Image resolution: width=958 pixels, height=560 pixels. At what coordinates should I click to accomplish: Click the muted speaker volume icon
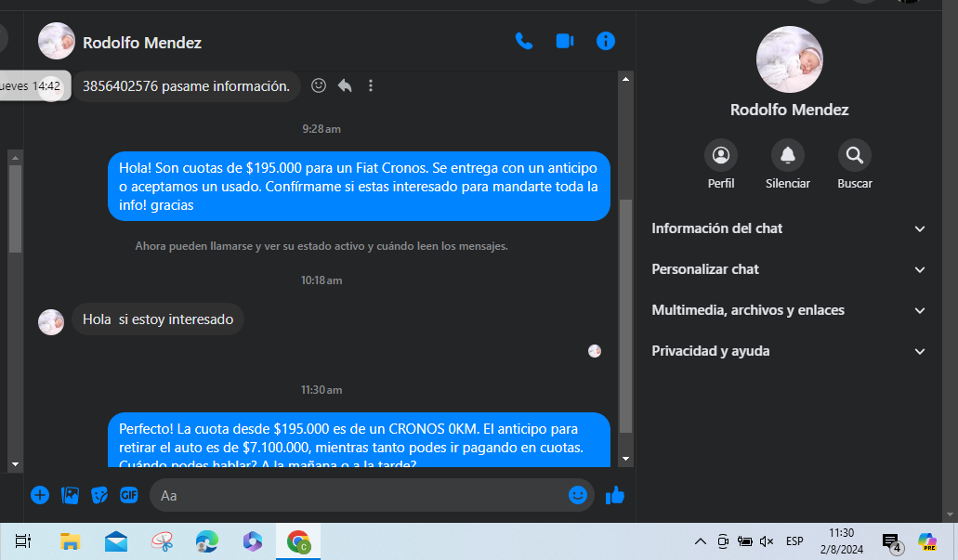767,541
